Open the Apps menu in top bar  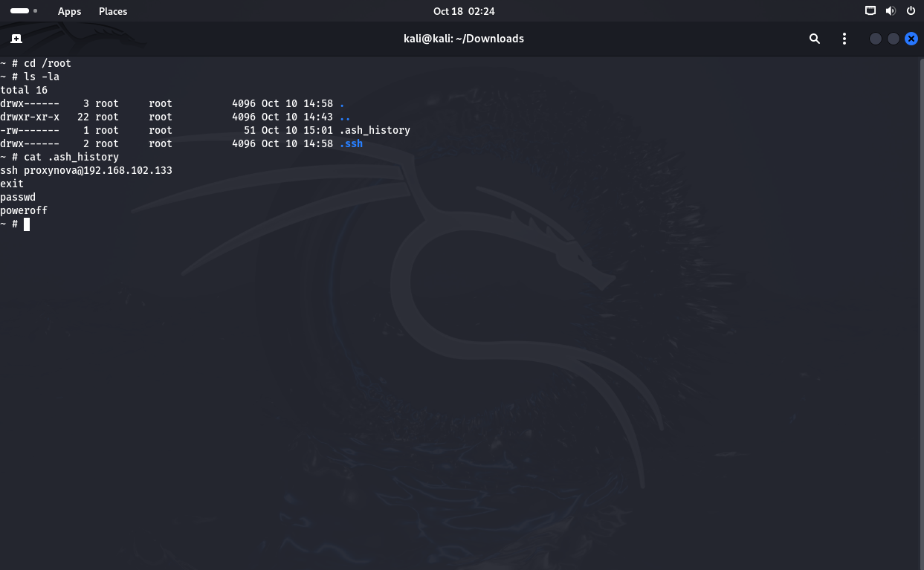coord(70,11)
